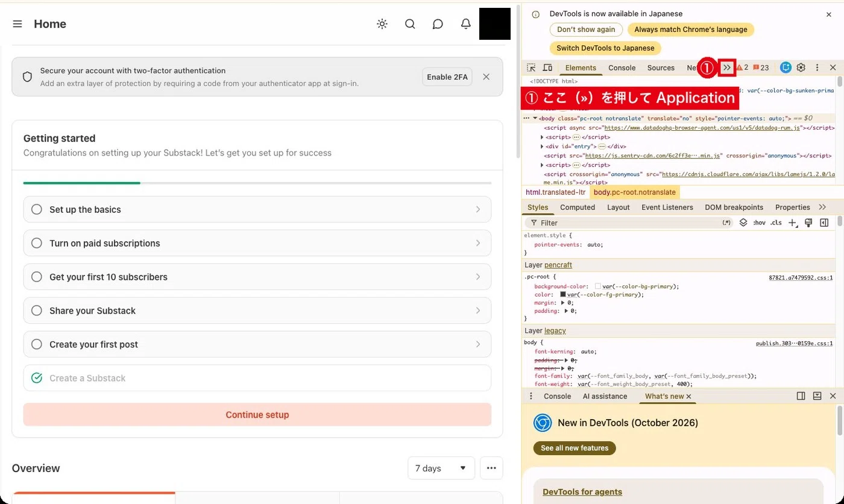Click the Continue setup button
The width and height of the screenshot is (844, 504).
(x=257, y=415)
